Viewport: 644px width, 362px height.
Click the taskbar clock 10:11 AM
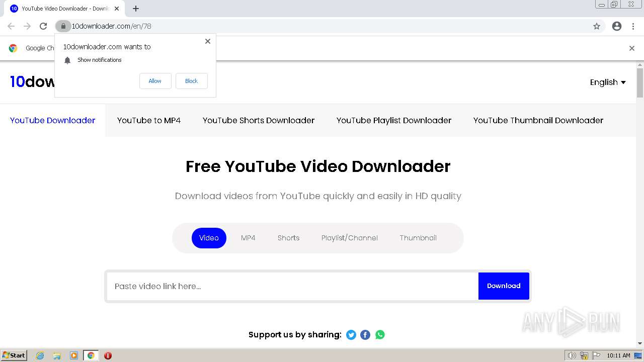[618, 355]
